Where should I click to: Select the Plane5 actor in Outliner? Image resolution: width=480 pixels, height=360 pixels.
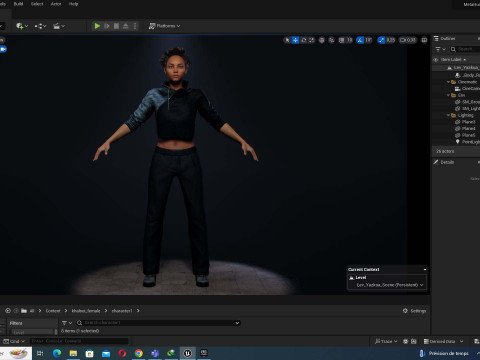pyautogui.click(x=465, y=135)
